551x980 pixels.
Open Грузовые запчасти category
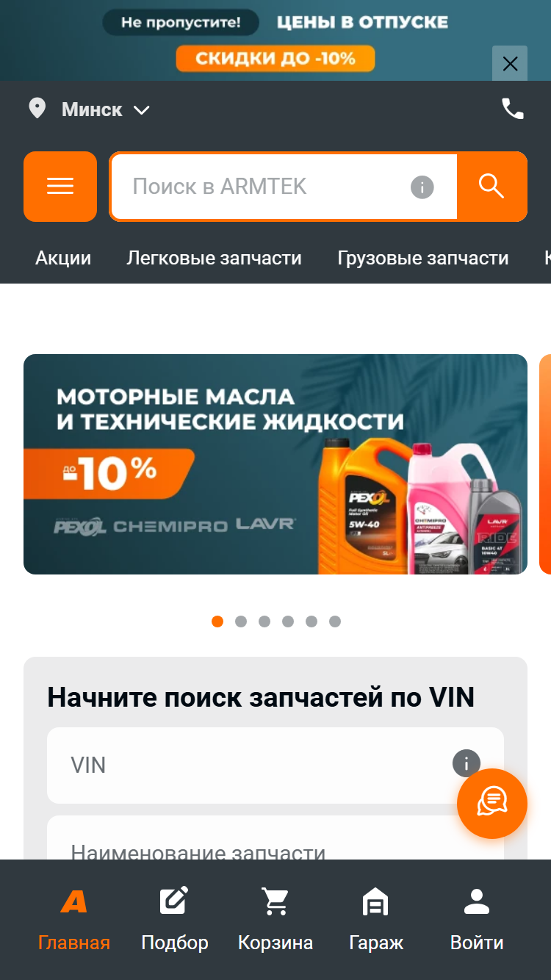click(423, 258)
